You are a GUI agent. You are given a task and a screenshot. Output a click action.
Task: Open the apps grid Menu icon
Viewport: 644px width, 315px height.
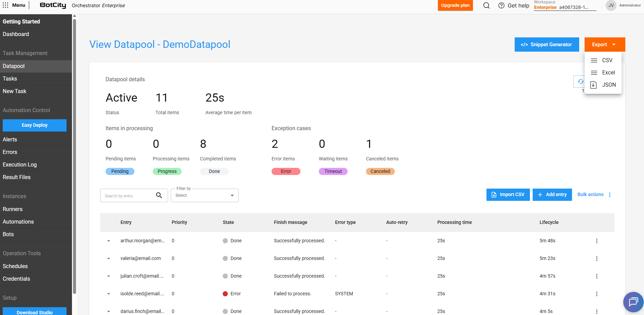tap(5, 5)
